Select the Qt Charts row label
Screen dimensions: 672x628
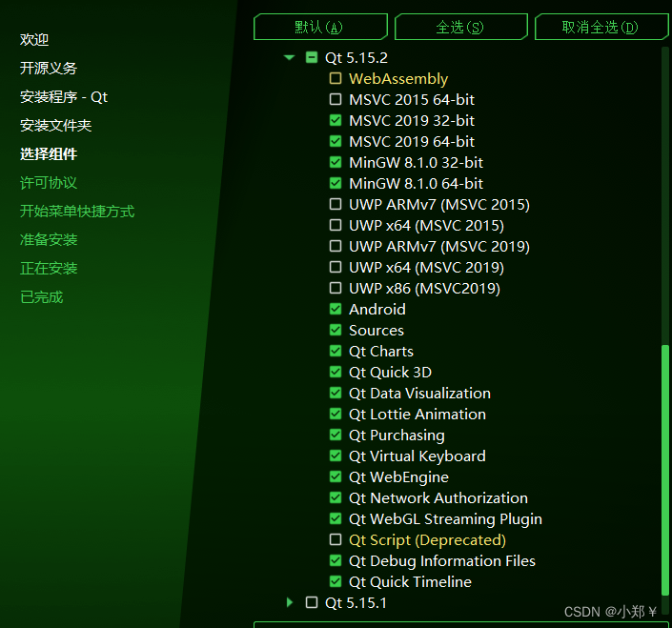pyautogui.click(x=381, y=352)
